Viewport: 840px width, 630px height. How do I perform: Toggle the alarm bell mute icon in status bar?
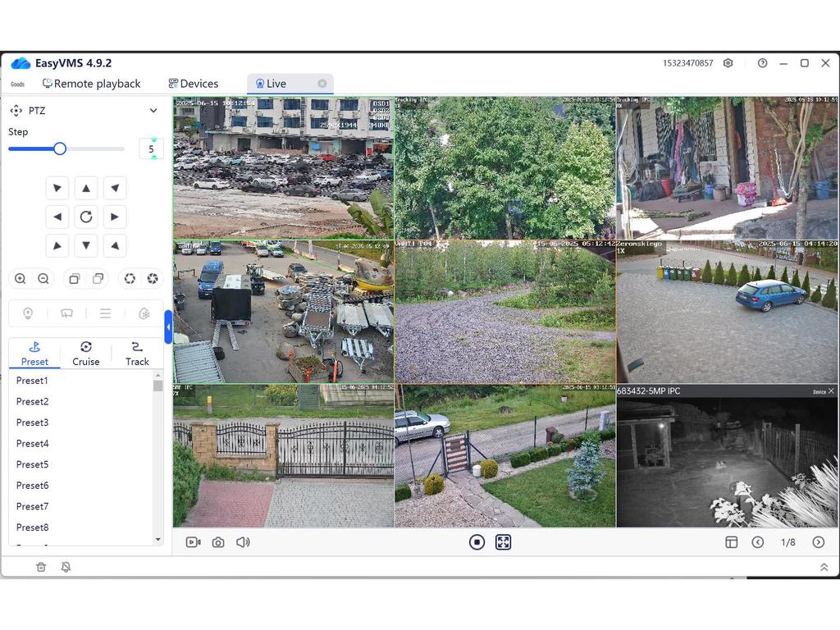(66, 567)
